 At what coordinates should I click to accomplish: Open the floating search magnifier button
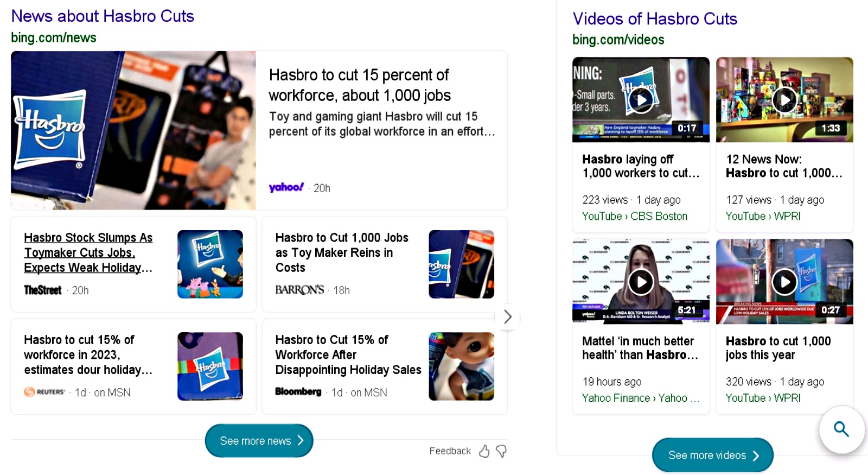pyautogui.click(x=841, y=429)
